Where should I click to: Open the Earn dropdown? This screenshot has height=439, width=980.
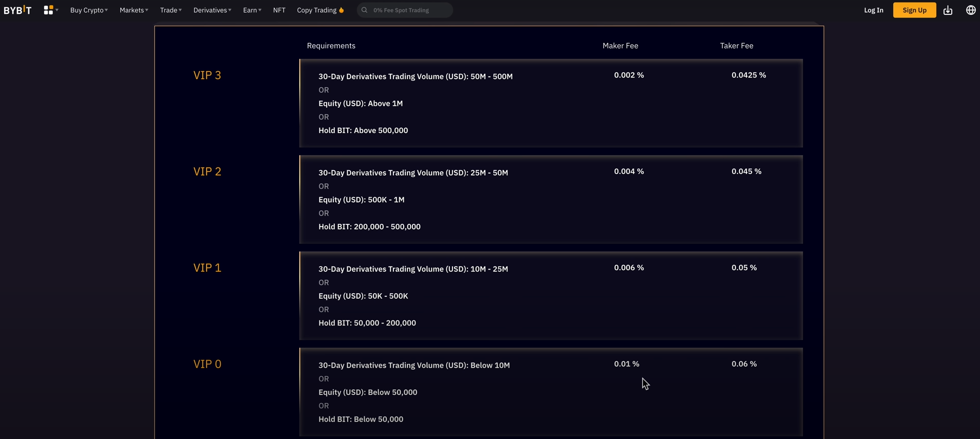coord(252,10)
